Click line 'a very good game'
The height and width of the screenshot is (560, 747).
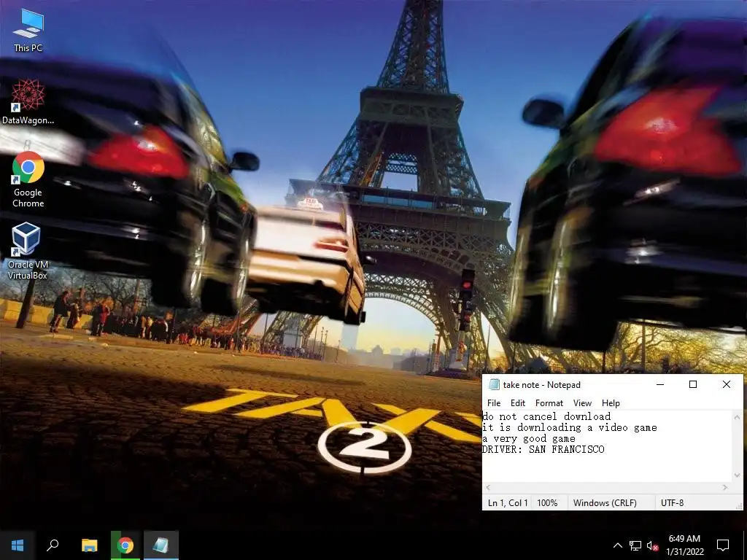[x=530, y=438]
